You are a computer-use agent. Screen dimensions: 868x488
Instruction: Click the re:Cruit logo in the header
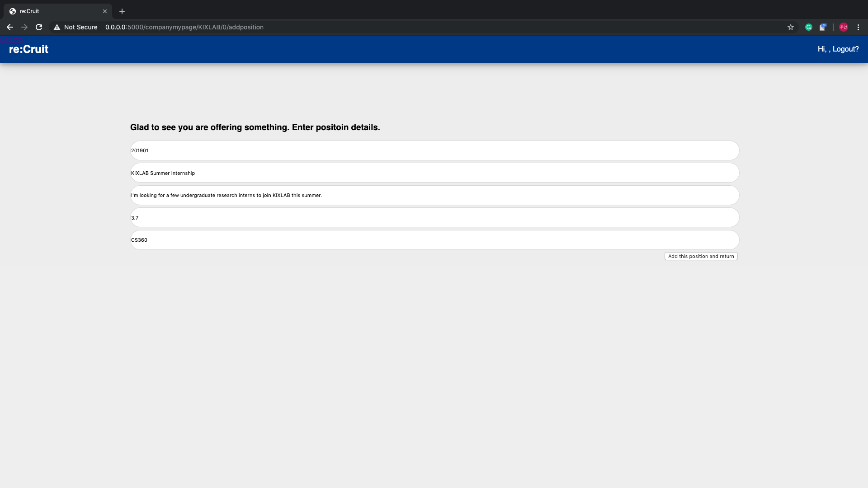click(28, 49)
